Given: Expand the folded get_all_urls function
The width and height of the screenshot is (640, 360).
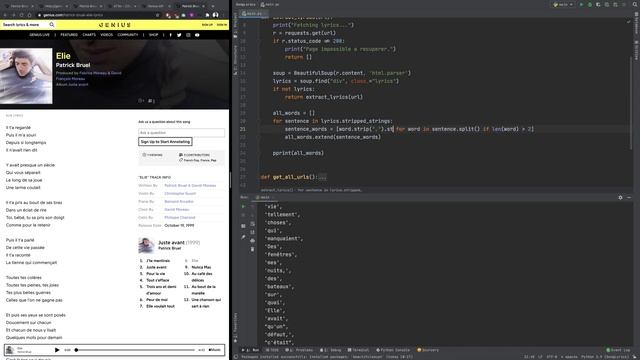Looking at the screenshot, I should [322, 177].
